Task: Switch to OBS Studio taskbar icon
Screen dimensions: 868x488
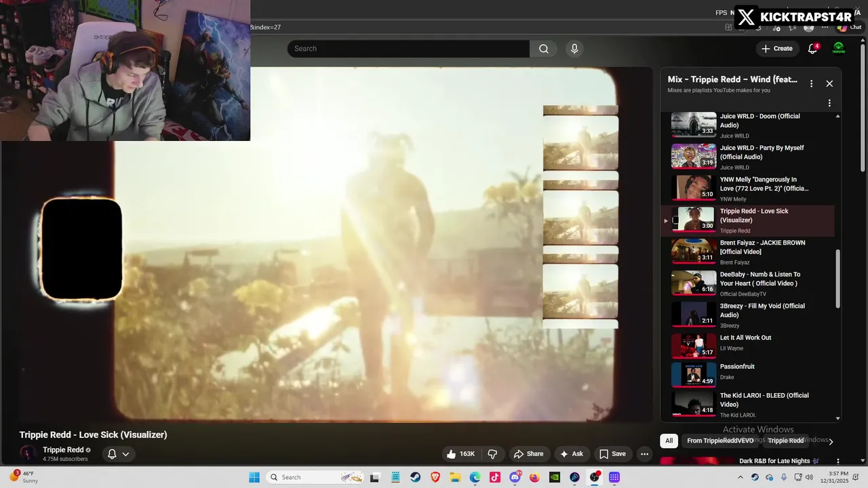Action: 595,477
